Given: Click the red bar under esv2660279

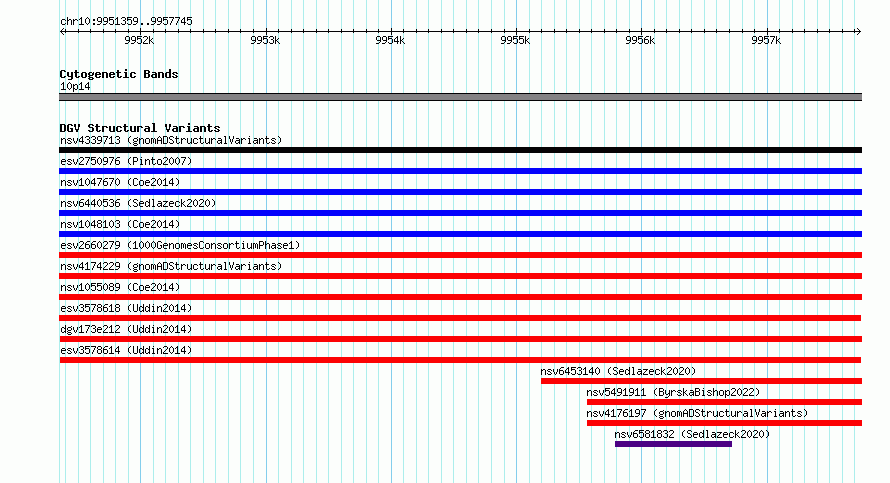Looking at the screenshot, I should click(x=460, y=255).
